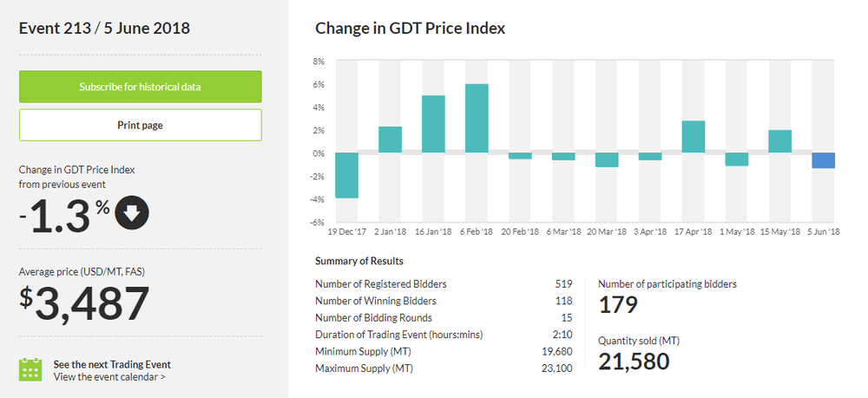Select the 19 Dec '17 chart bar
The height and width of the screenshot is (398, 868).
347,176
